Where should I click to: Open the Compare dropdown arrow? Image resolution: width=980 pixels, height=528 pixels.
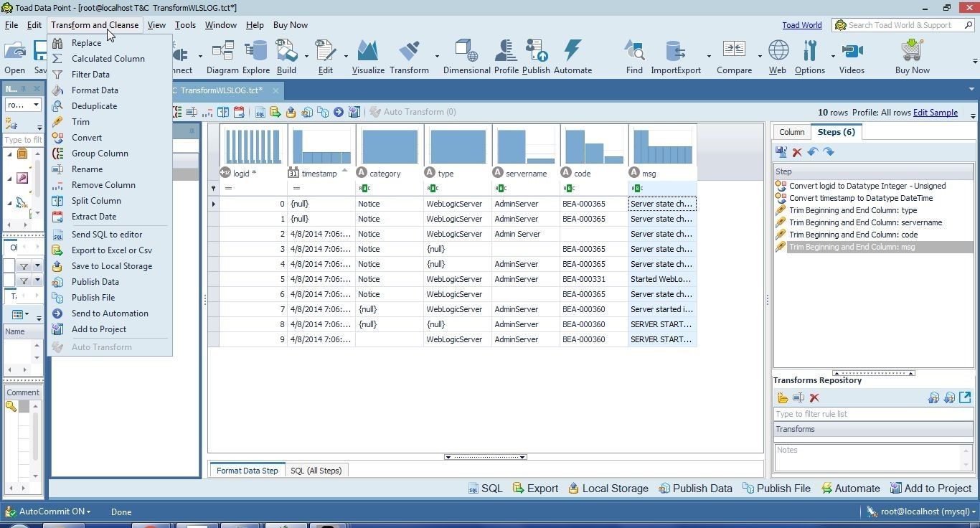click(x=760, y=56)
